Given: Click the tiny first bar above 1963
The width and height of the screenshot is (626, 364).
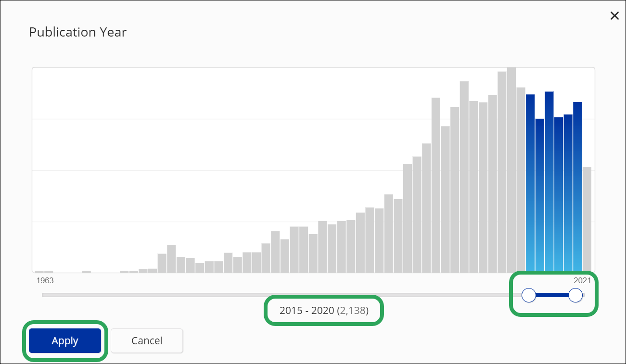Looking at the screenshot, I should 39,272.
